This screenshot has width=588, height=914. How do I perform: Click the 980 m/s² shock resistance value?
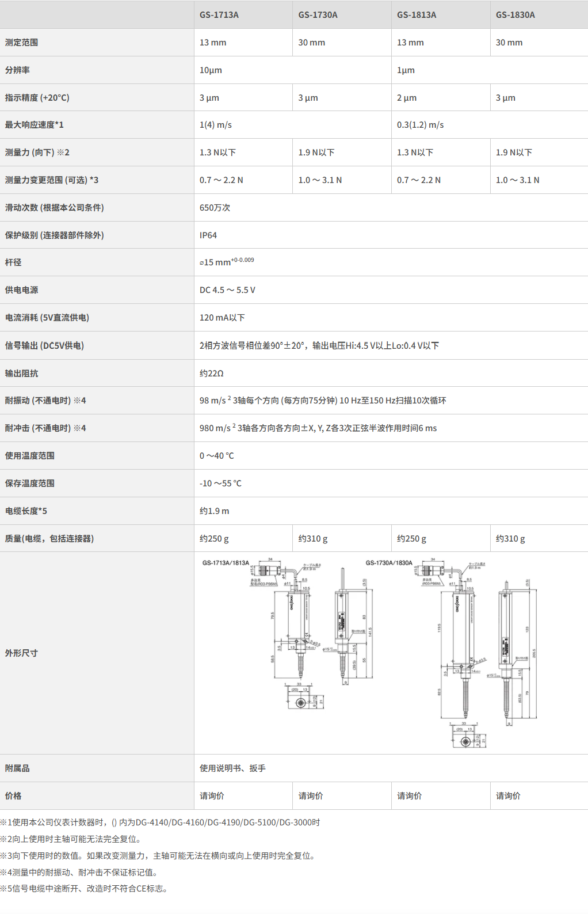pyautogui.click(x=318, y=428)
